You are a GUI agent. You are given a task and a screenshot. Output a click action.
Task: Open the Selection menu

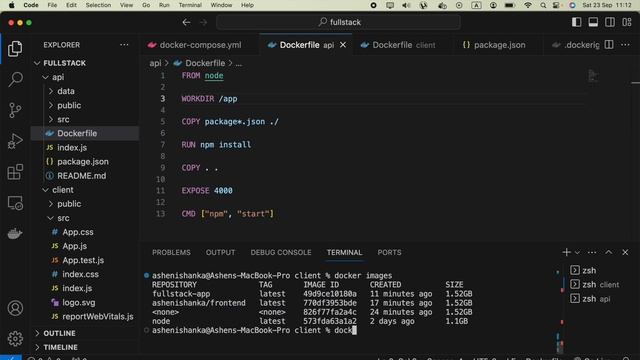point(98,5)
